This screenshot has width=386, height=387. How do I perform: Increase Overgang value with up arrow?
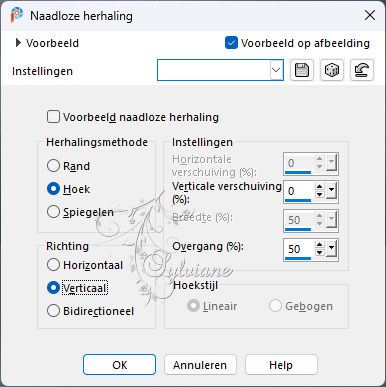pyautogui.click(x=320, y=245)
